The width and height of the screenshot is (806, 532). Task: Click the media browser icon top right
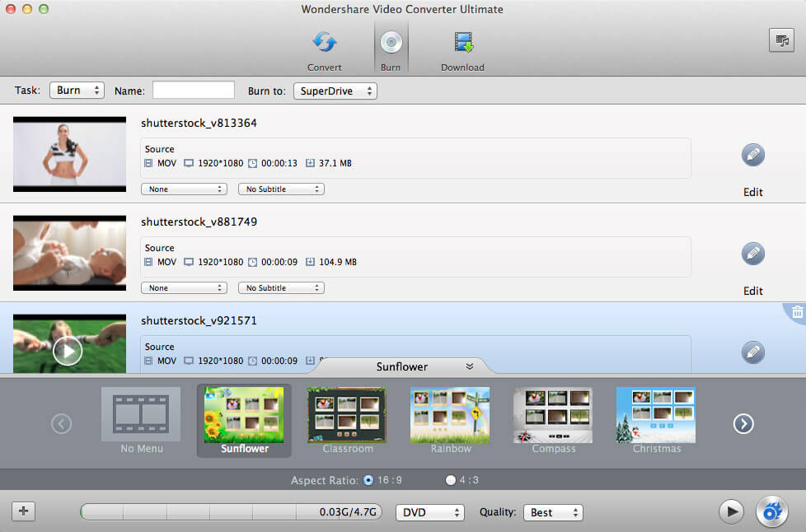[x=780, y=41]
